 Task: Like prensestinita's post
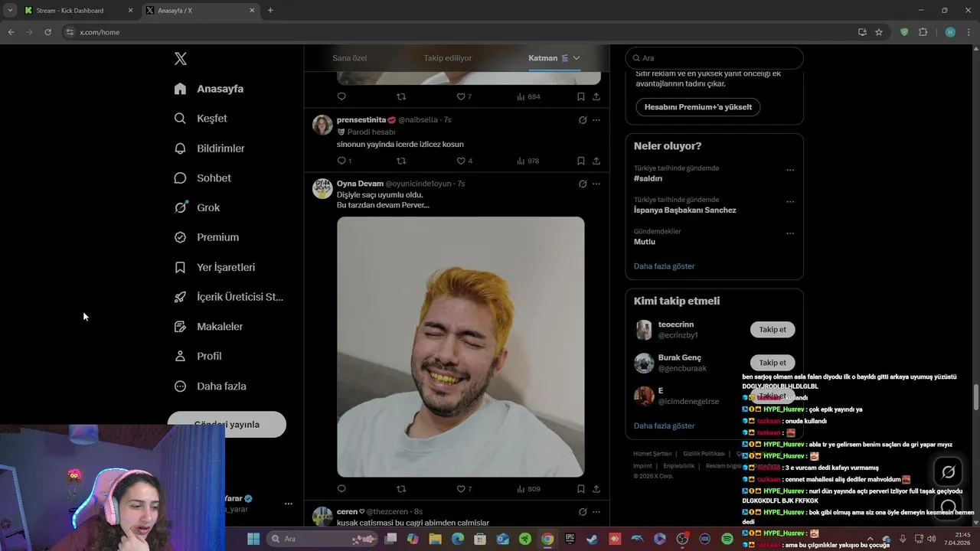461,161
